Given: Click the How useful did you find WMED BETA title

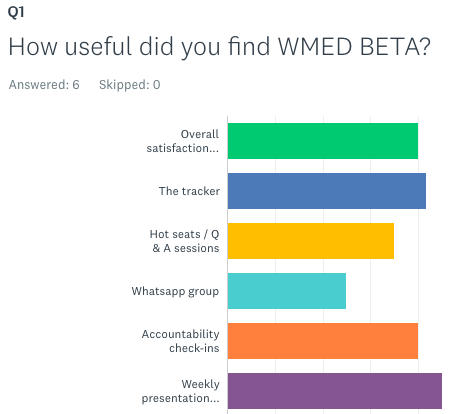Looking at the screenshot, I should 219,47.
